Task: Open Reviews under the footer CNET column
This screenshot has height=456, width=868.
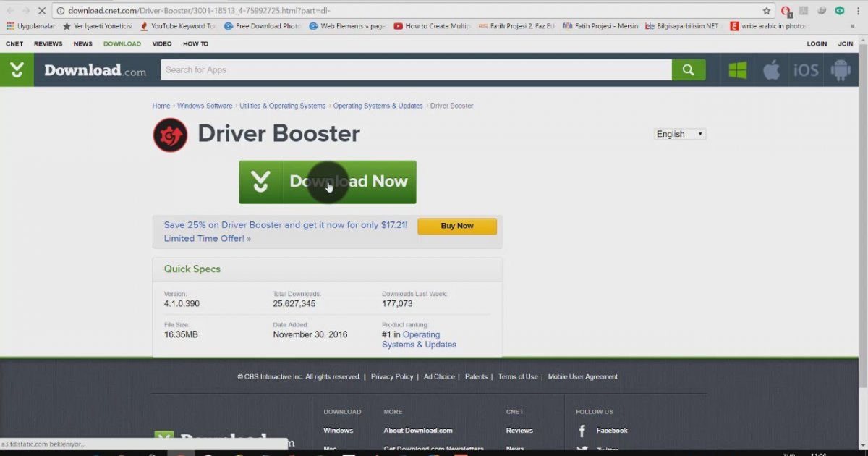Action: 519,431
